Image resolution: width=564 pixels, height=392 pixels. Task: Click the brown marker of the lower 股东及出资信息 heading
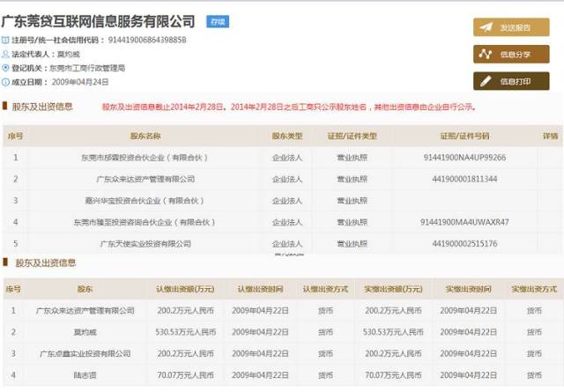[5, 262]
